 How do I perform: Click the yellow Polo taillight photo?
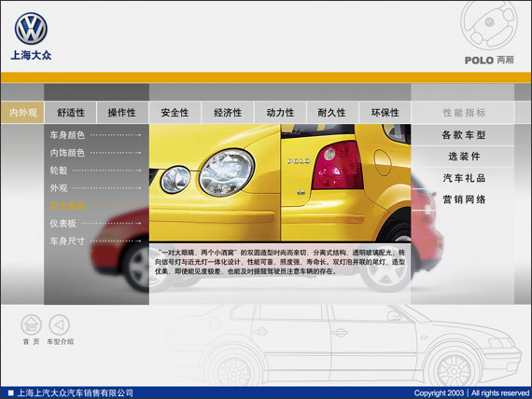(346, 183)
